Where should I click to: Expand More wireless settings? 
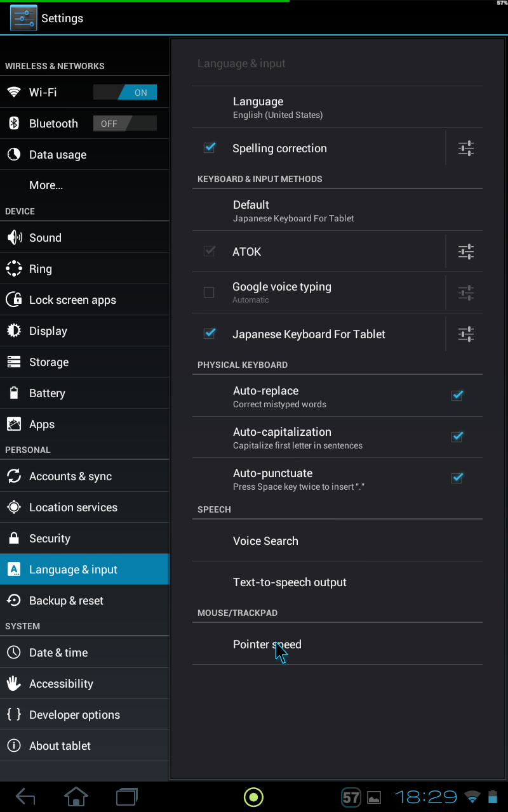[x=46, y=185]
